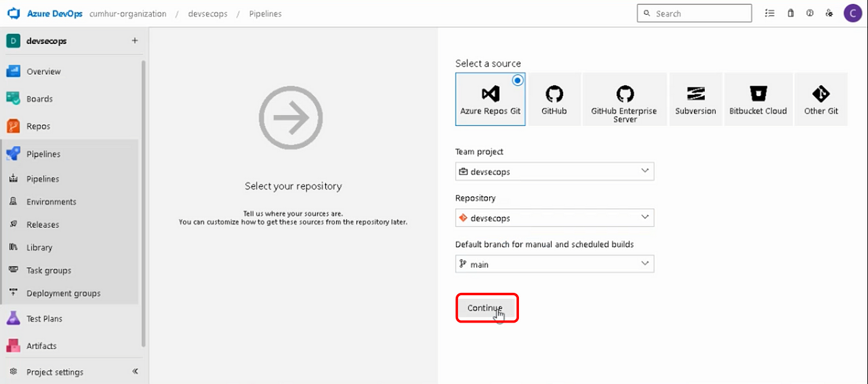The height and width of the screenshot is (384, 868).
Task: Click the search magnifier icon
Action: [x=647, y=13]
